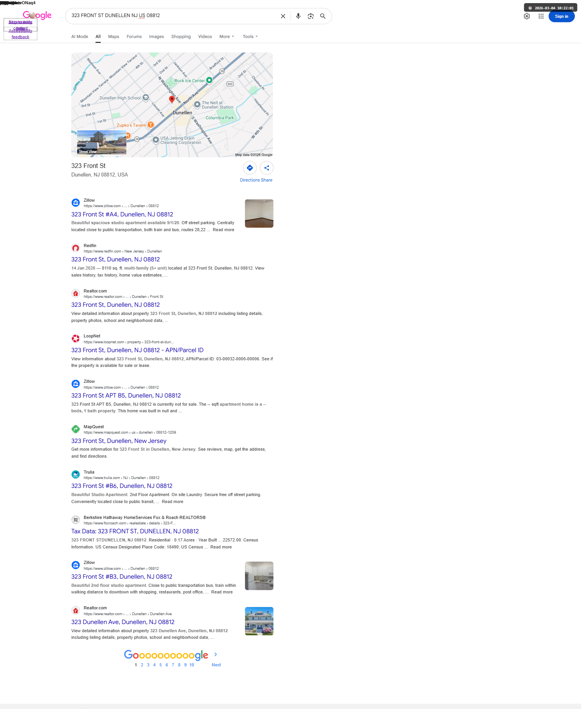Open the Street View thumbnail
588x709 pixels.
(102, 142)
